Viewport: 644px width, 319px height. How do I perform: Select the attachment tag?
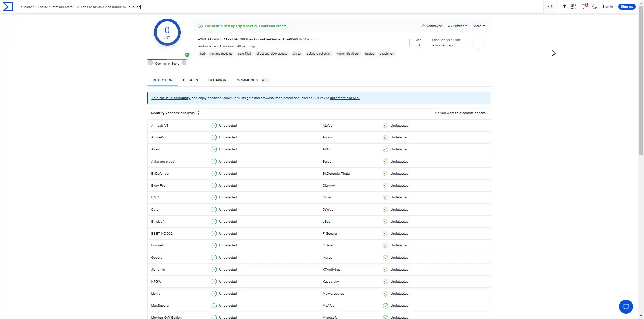pyautogui.click(x=387, y=54)
